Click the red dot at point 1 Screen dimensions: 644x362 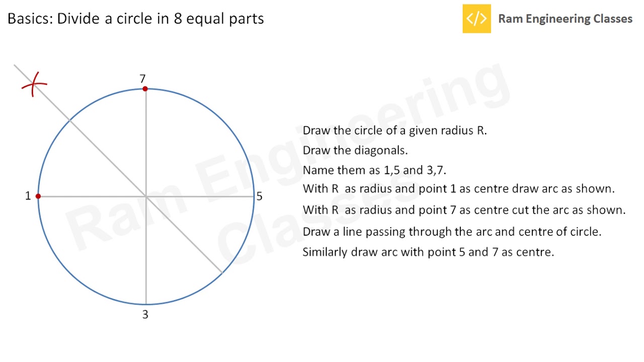point(38,196)
